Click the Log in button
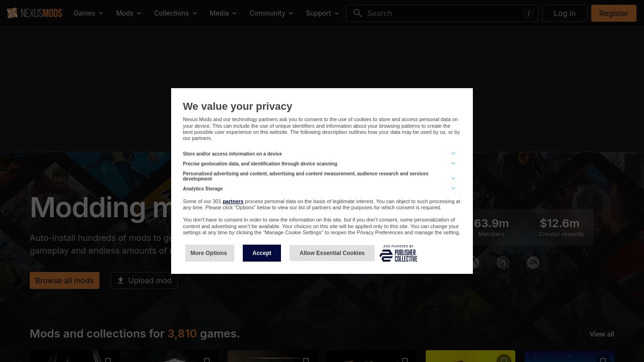644x362 pixels. (564, 13)
